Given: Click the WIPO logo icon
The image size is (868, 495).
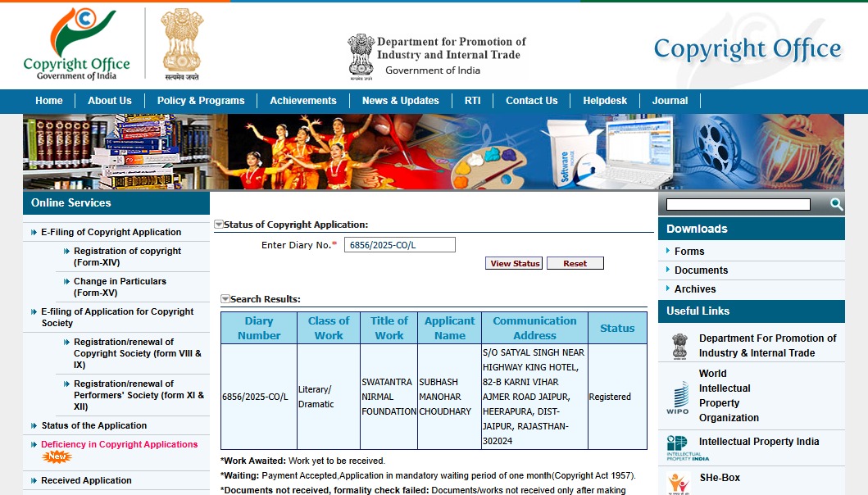Looking at the screenshot, I should tap(678, 397).
